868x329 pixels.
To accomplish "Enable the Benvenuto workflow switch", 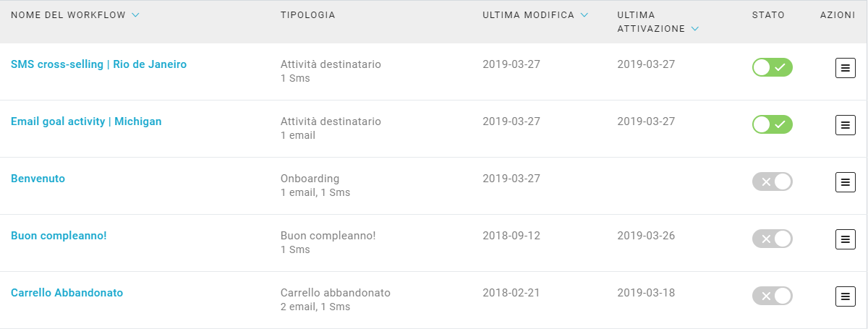I will [773, 182].
